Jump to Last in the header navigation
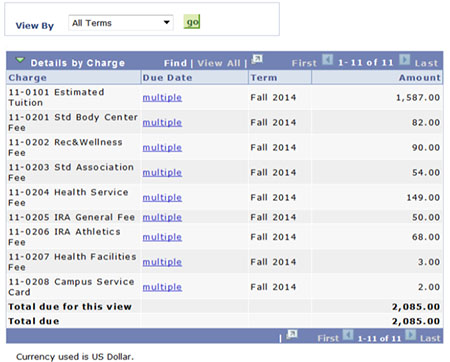Screen dimensions: 450x362 [x=426, y=63]
